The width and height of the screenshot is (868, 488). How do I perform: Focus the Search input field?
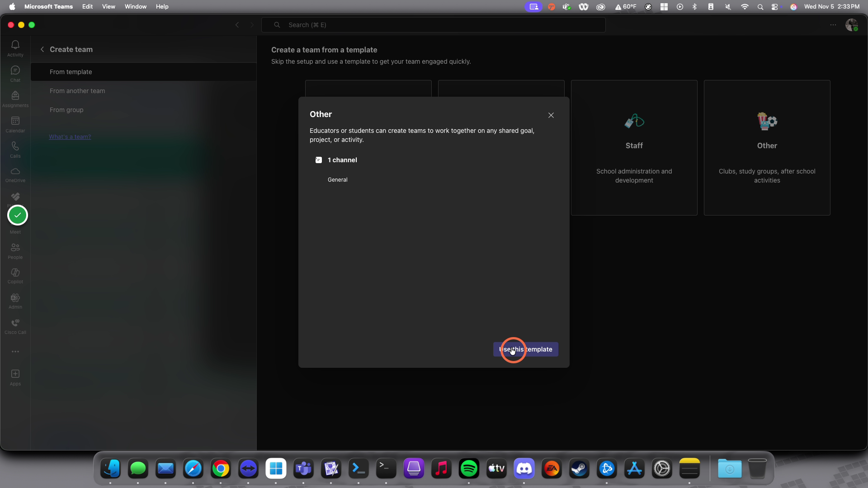click(x=434, y=25)
